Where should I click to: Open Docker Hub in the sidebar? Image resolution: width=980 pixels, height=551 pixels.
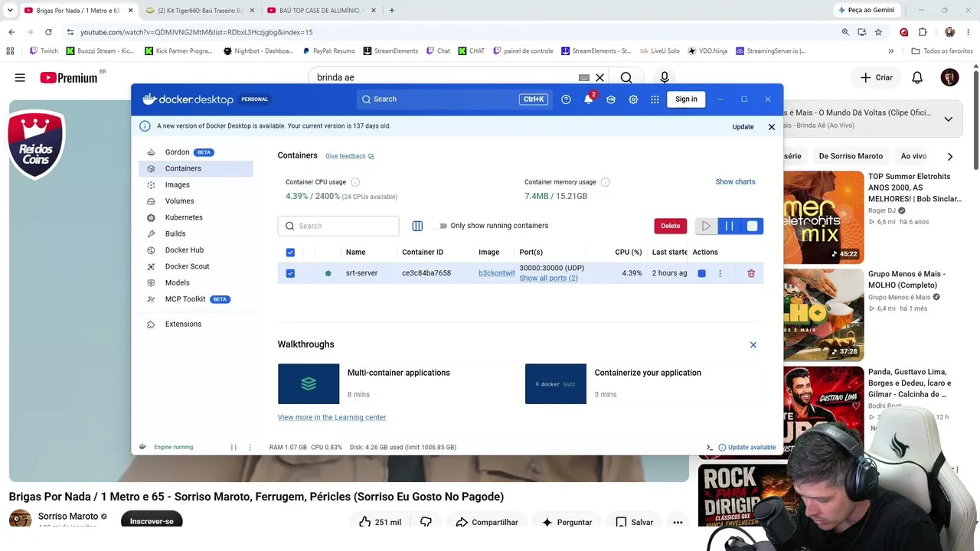click(196, 250)
